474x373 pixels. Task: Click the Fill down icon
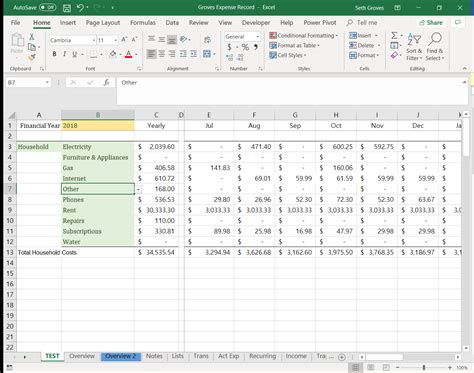coord(394,45)
